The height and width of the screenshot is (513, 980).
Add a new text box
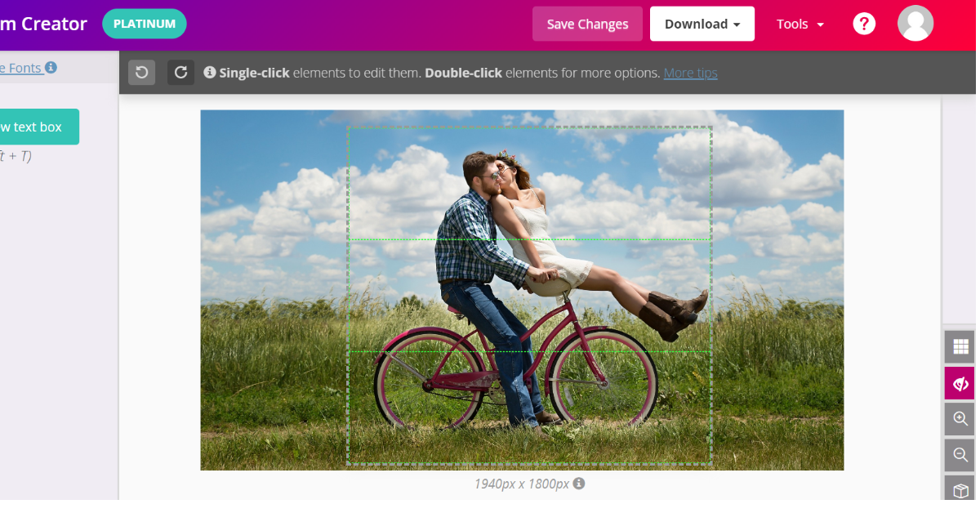pyautogui.click(x=39, y=127)
